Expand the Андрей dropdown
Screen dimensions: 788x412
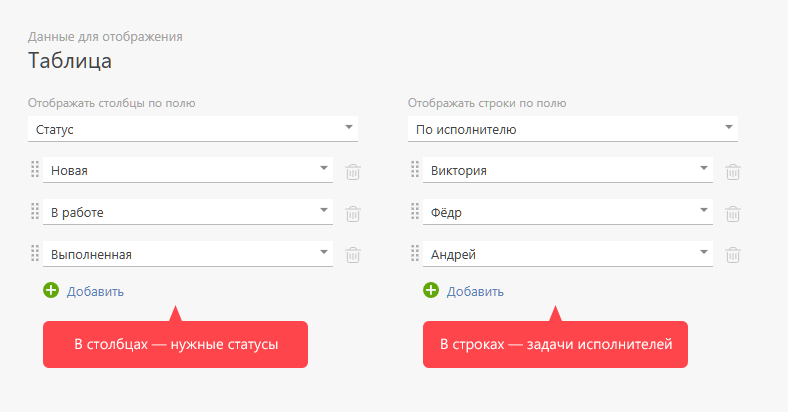[x=568, y=254]
